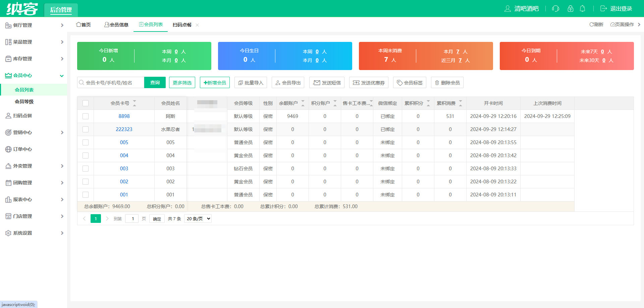Go to the previous page arrow
This screenshot has height=308, width=644.
pyautogui.click(x=84, y=219)
